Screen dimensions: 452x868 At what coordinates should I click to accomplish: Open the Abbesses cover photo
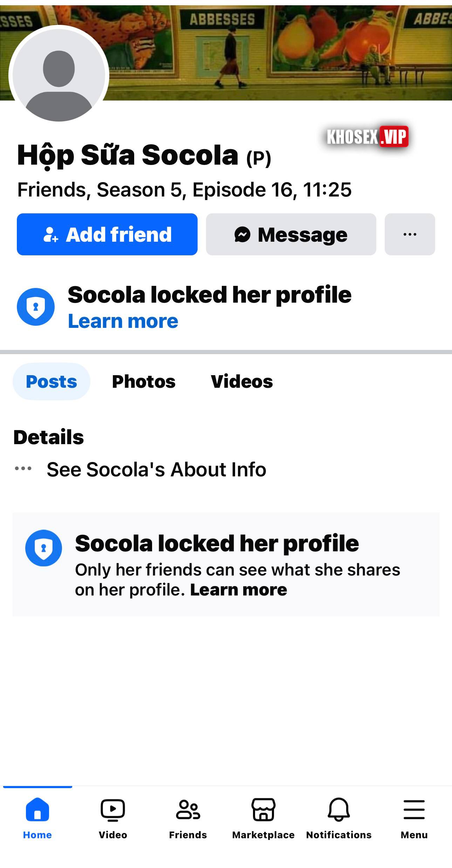(x=280, y=53)
